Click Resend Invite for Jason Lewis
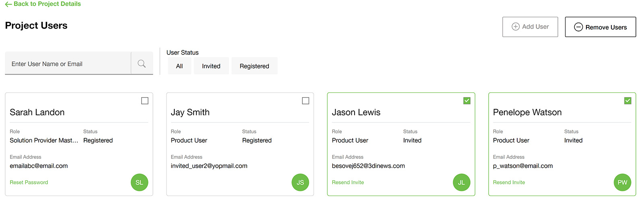 [348, 182]
